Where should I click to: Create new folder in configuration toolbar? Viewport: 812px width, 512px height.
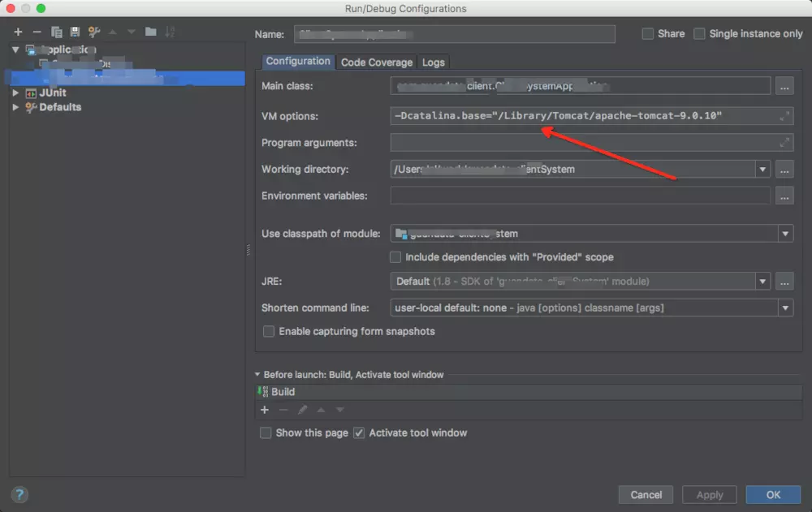(151, 32)
